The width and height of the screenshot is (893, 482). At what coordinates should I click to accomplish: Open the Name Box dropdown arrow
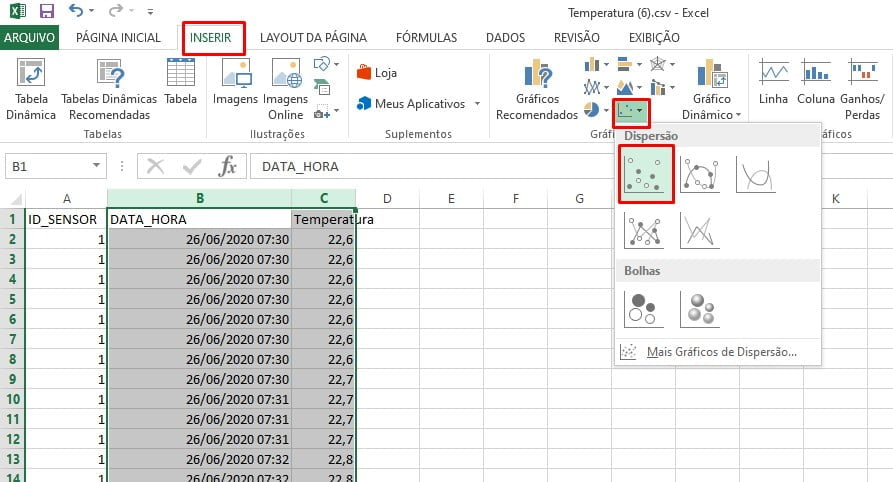pos(96,166)
